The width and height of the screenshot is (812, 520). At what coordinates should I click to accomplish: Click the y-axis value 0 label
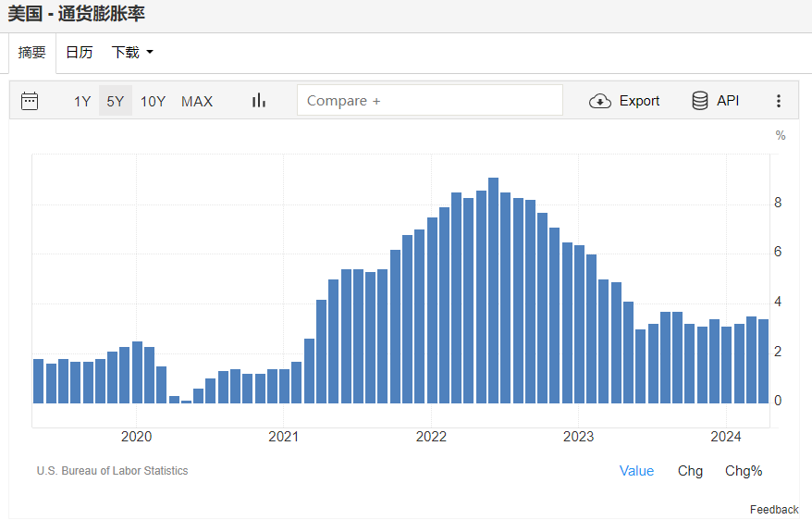(778, 401)
